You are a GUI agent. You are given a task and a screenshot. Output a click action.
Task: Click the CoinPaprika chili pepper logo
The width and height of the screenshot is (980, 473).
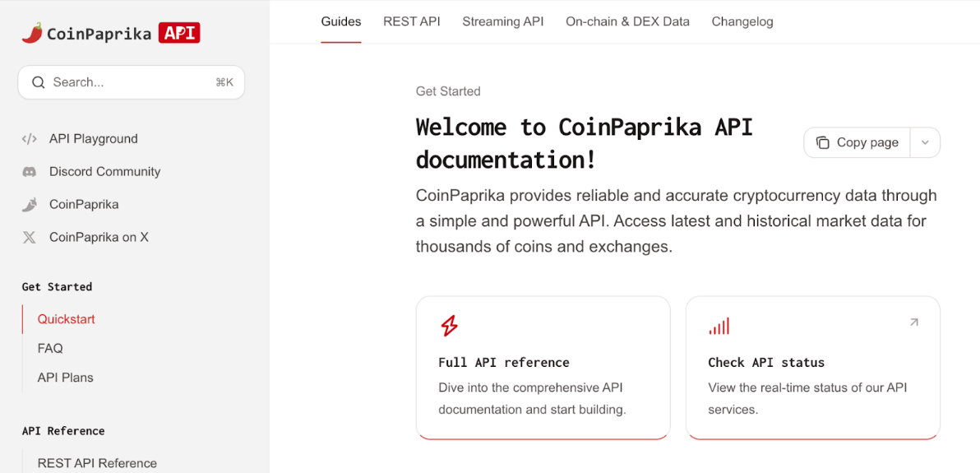point(32,33)
